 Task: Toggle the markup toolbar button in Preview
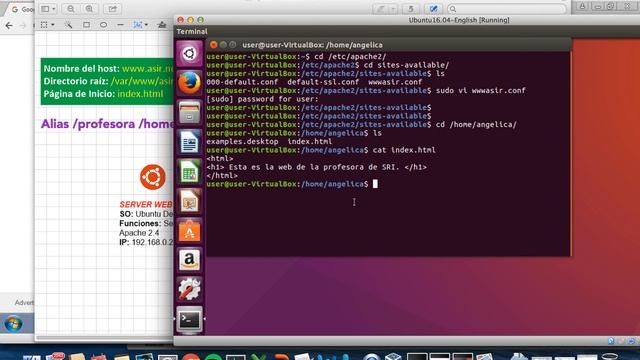(x=433, y=9)
